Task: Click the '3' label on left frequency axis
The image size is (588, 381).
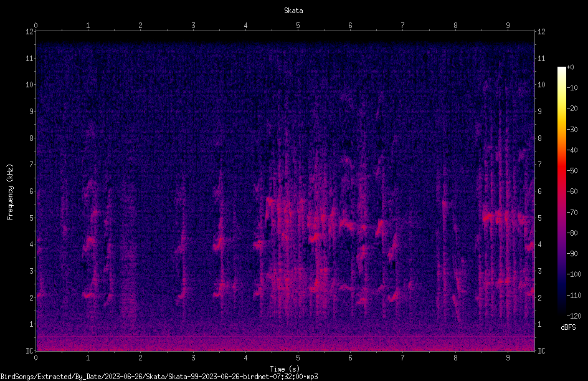Action: (x=32, y=271)
